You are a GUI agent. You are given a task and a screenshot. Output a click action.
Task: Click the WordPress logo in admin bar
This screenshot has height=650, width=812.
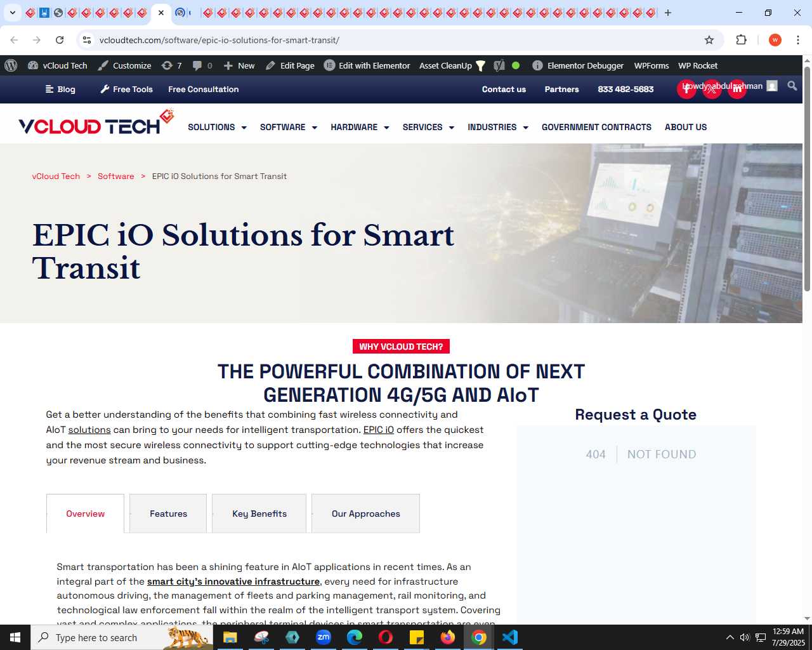pos(11,65)
